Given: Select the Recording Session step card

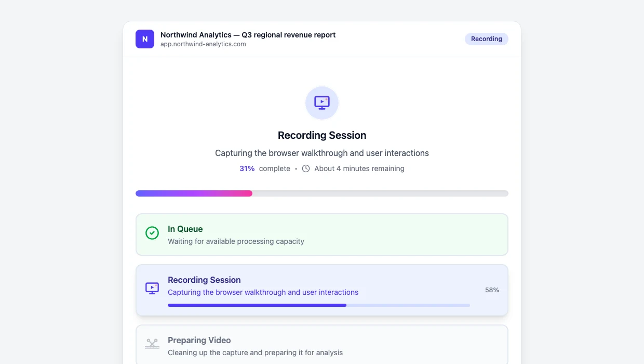Looking at the screenshot, I should 322,290.
